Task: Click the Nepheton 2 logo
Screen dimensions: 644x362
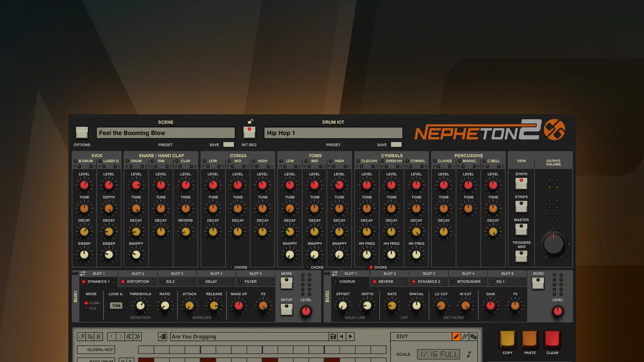Action: point(478,130)
